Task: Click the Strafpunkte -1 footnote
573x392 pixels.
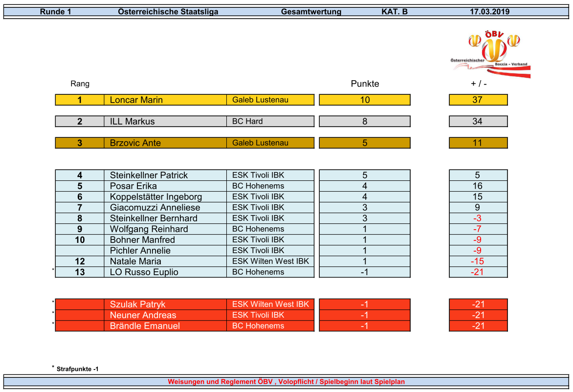Action: click(77, 370)
